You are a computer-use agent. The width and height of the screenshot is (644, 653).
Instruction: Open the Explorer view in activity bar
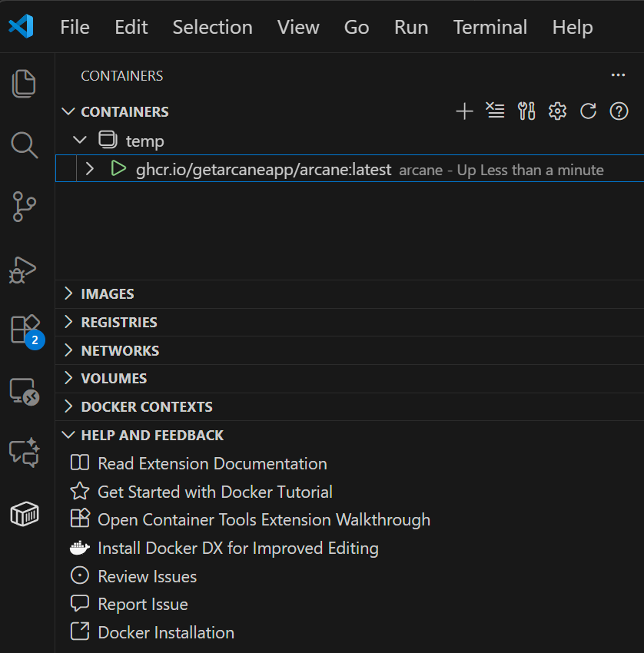pyautogui.click(x=25, y=83)
